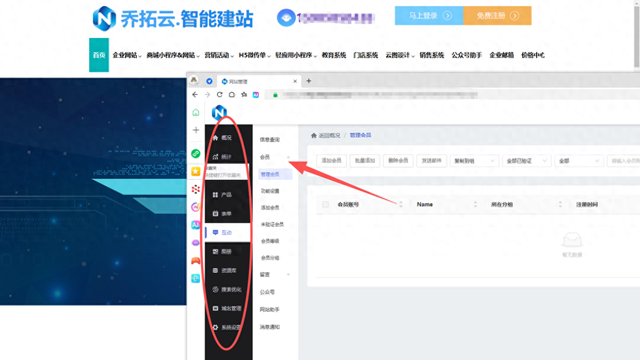The height and width of the screenshot is (360, 640).
Task: Click the outer page vertical scrollbar
Action: (637, 37)
